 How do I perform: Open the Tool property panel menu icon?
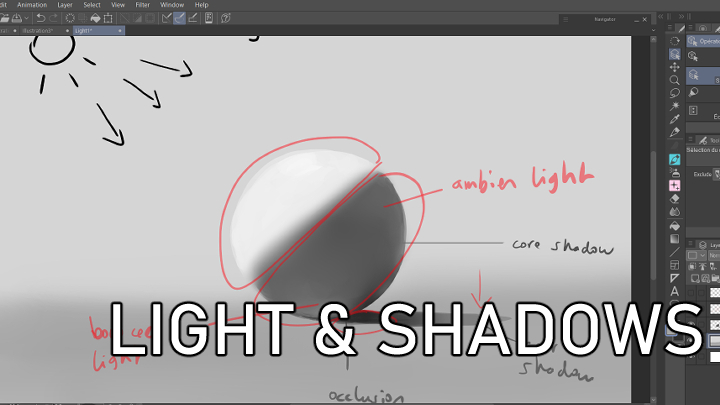click(x=690, y=139)
